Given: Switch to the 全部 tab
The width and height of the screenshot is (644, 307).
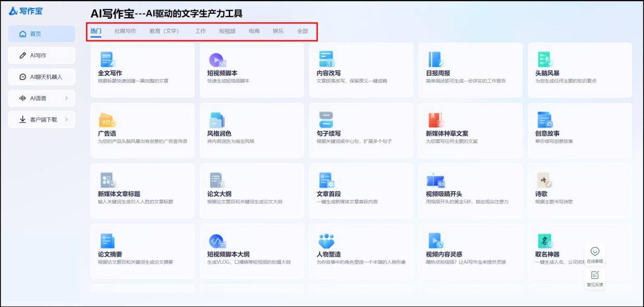Looking at the screenshot, I should (302, 30).
